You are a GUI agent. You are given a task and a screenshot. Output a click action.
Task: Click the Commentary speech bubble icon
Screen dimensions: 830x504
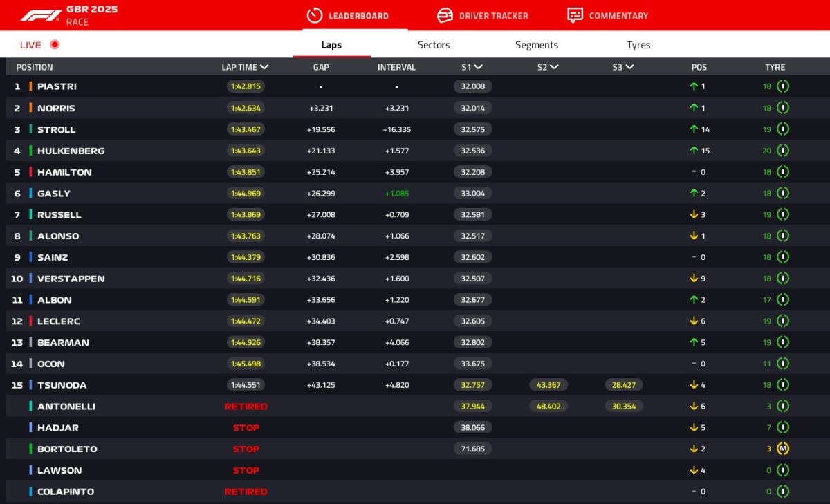(575, 15)
